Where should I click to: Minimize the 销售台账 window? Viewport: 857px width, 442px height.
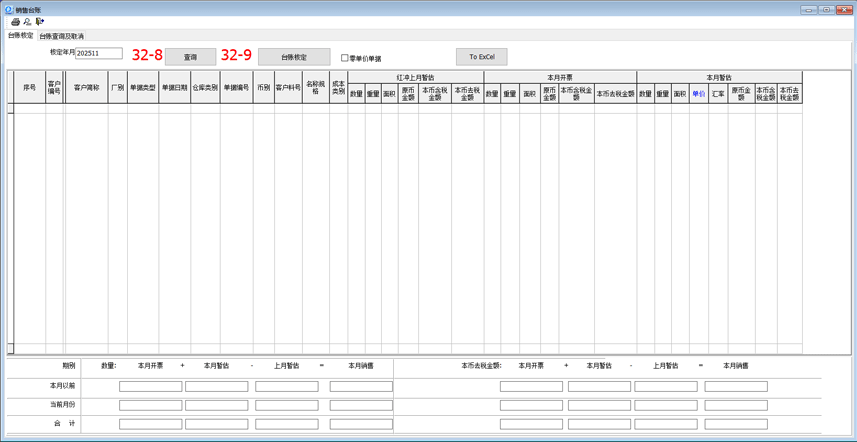point(808,9)
